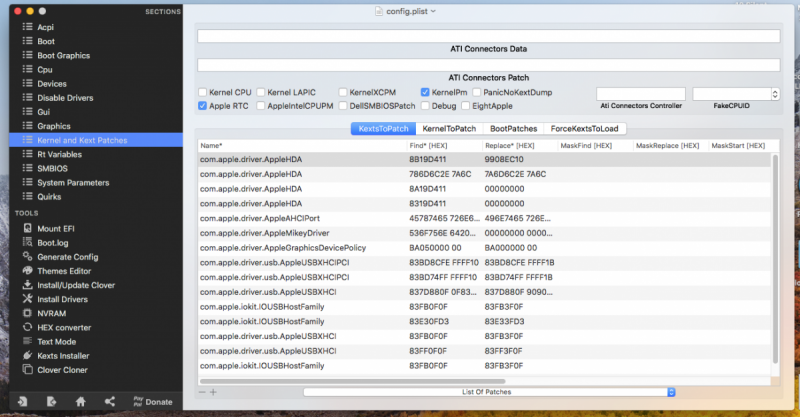Click the export icon in bottom toolbar
Screen dimensions: 800x417
(51, 402)
